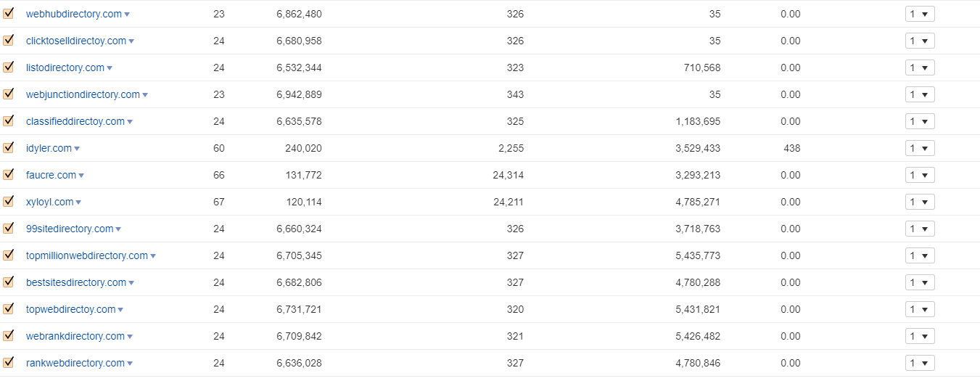The width and height of the screenshot is (980, 381).
Task: Open the select box in the rankwebdirectory.com row
Action: pos(920,363)
